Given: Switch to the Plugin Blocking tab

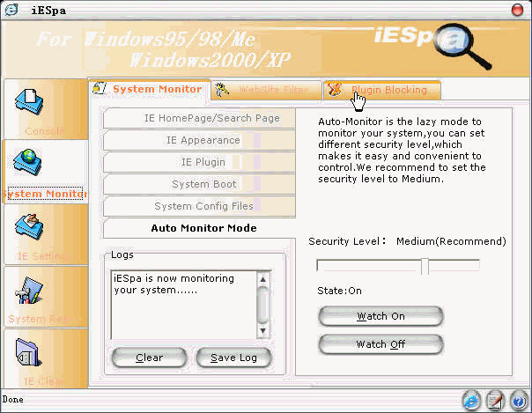Looking at the screenshot, I should coord(382,90).
